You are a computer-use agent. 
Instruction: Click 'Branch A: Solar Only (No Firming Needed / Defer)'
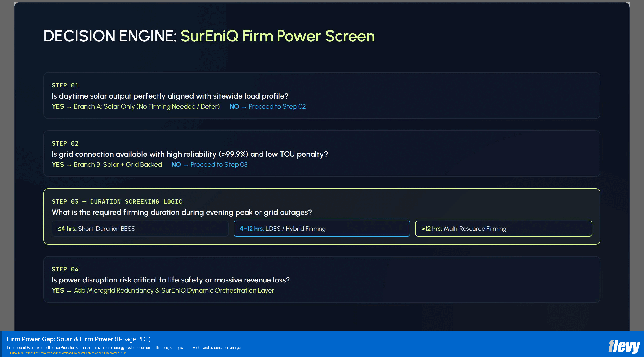tap(147, 107)
